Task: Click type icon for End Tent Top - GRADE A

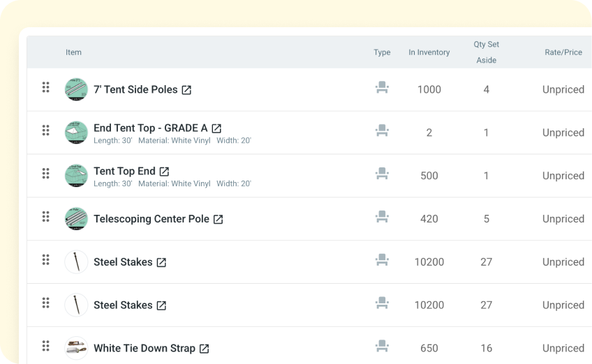Action: (x=381, y=130)
